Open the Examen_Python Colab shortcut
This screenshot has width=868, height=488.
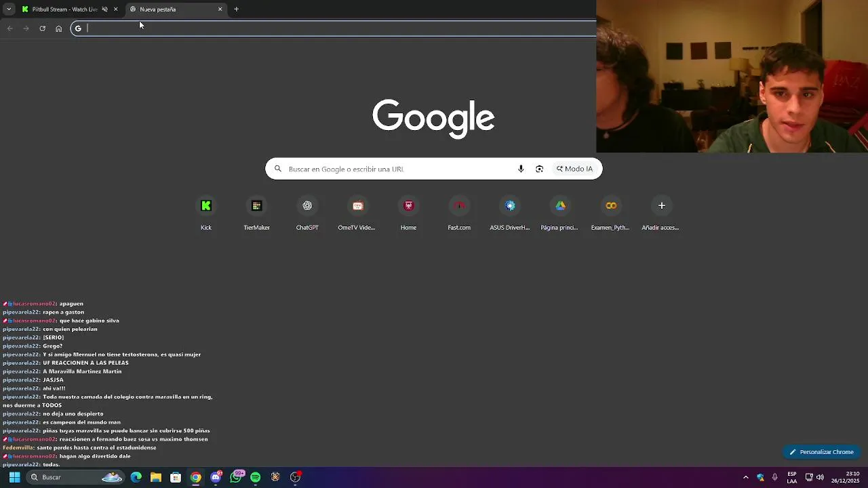[x=611, y=213]
